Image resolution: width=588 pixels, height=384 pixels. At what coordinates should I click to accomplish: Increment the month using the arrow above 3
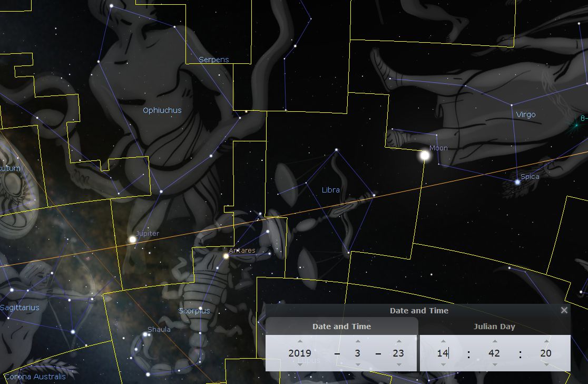coord(358,341)
